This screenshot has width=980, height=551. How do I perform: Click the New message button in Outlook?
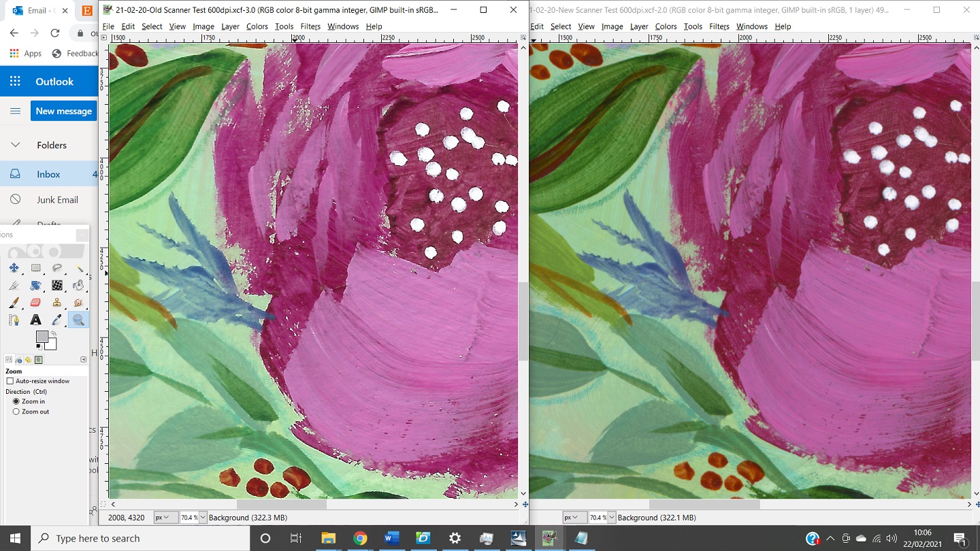point(64,111)
